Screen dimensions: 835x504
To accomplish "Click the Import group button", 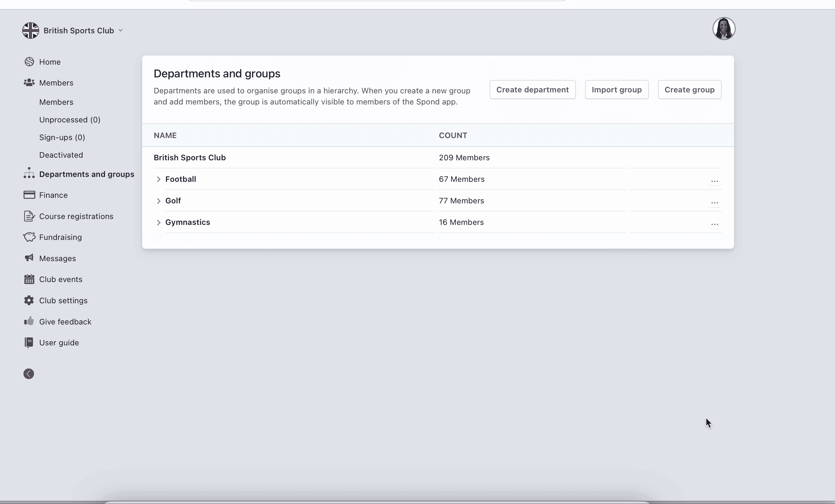I will pyautogui.click(x=616, y=89).
